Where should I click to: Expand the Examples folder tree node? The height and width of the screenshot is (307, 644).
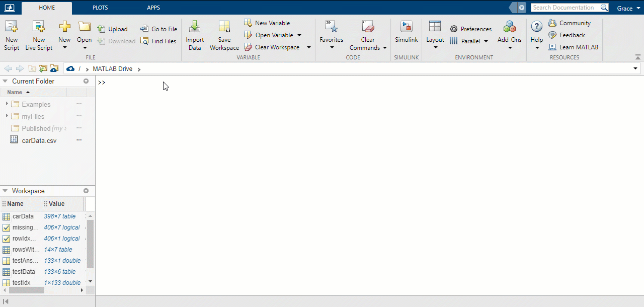point(7,104)
